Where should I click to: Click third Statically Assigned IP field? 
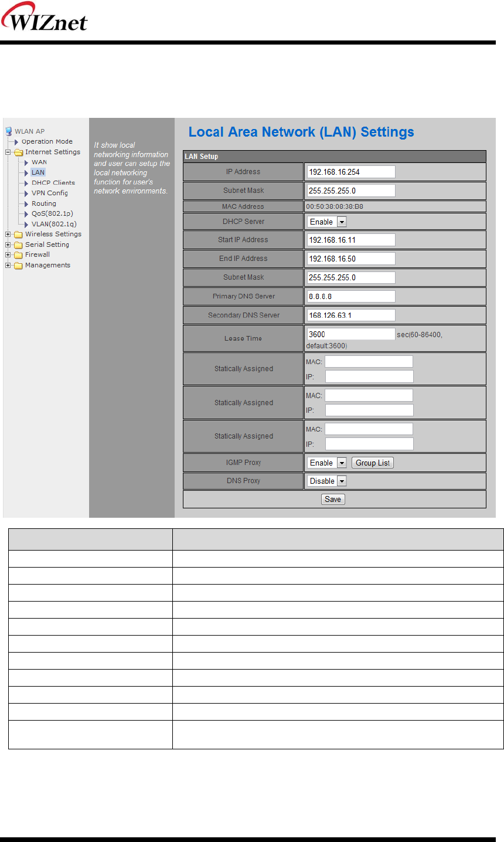click(x=369, y=444)
